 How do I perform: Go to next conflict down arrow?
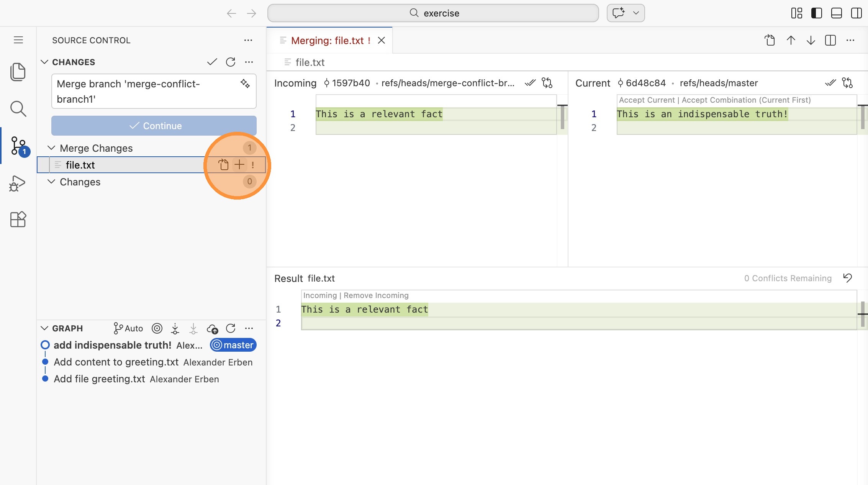(x=811, y=40)
